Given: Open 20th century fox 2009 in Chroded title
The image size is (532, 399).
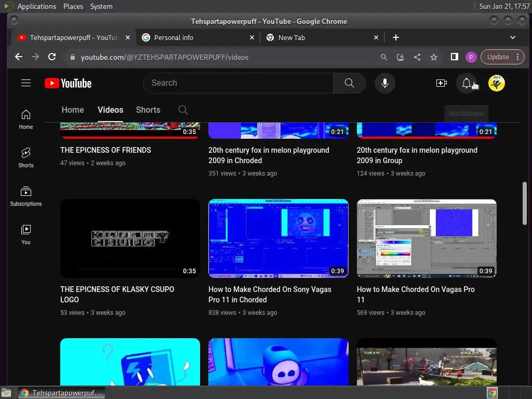Looking at the screenshot, I should 269,155.
